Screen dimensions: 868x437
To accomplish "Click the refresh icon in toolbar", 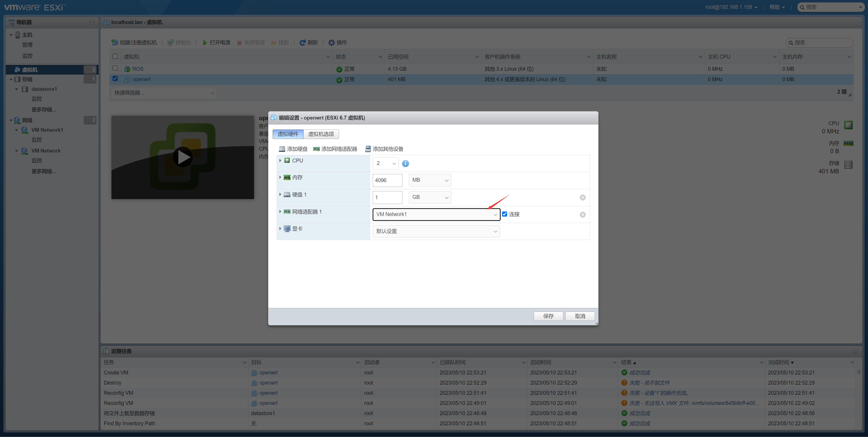I will click(x=302, y=42).
